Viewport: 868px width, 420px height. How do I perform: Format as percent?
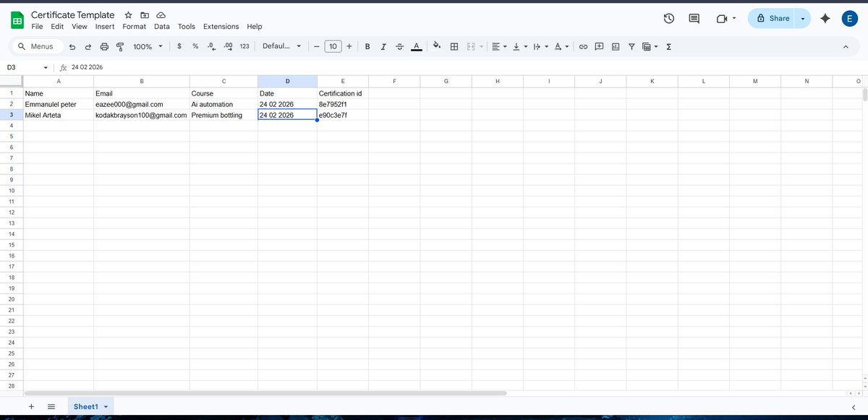[x=195, y=46]
